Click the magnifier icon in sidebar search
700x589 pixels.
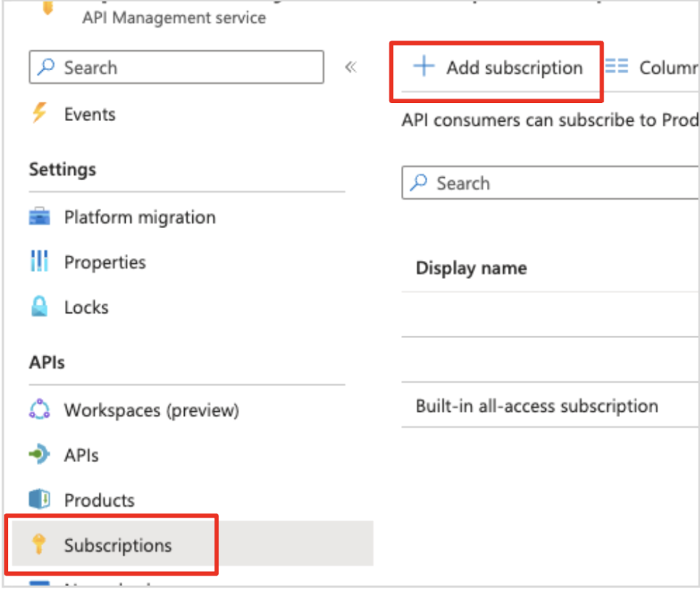46,67
